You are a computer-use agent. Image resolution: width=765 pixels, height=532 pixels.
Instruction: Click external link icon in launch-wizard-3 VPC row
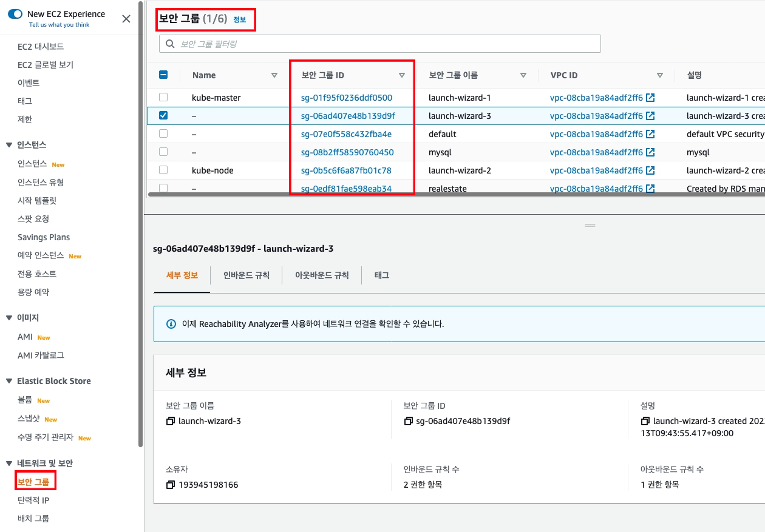coord(650,116)
